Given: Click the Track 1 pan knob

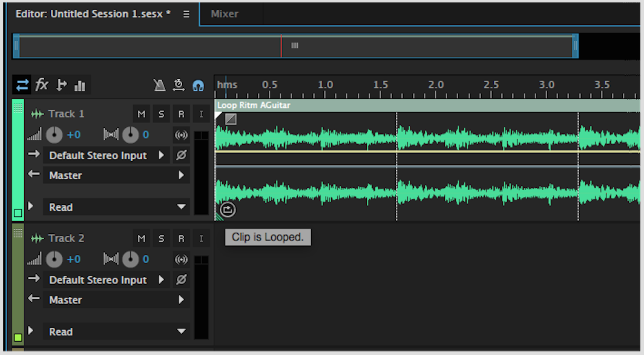Looking at the screenshot, I should 131,134.
